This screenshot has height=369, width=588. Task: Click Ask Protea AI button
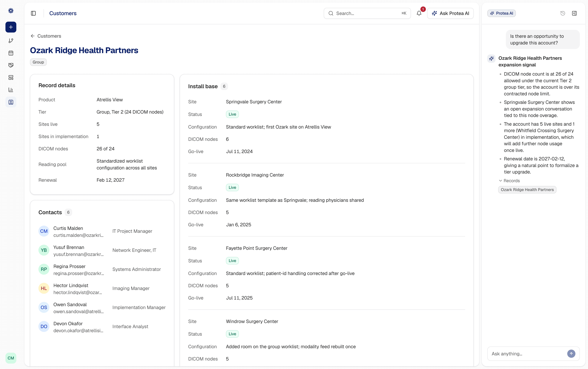450,13
